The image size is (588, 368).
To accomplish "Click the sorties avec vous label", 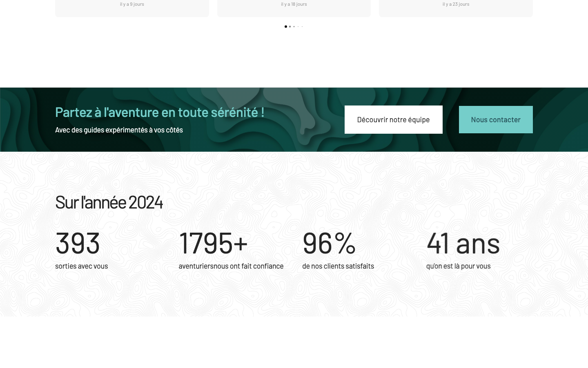I will tap(82, 266).
